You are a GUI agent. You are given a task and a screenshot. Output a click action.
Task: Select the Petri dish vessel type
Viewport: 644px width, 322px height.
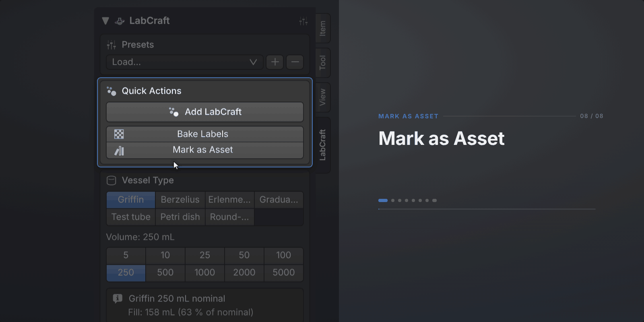pos(180,217)
